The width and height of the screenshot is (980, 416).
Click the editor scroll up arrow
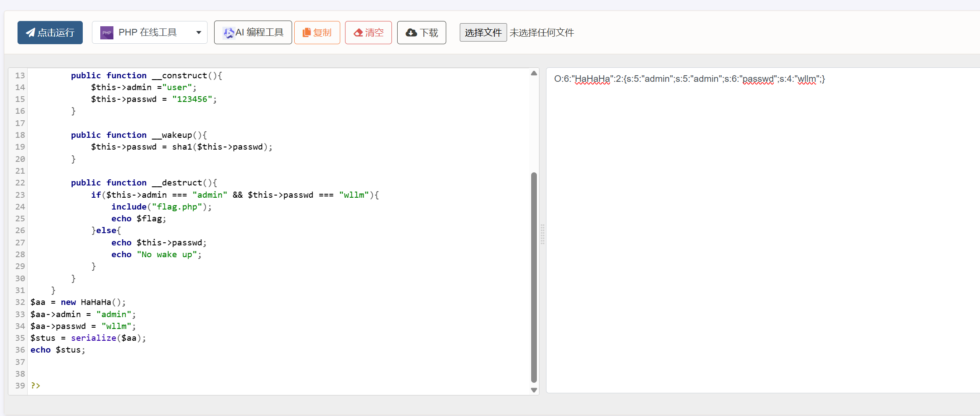(x=534, y=73)
